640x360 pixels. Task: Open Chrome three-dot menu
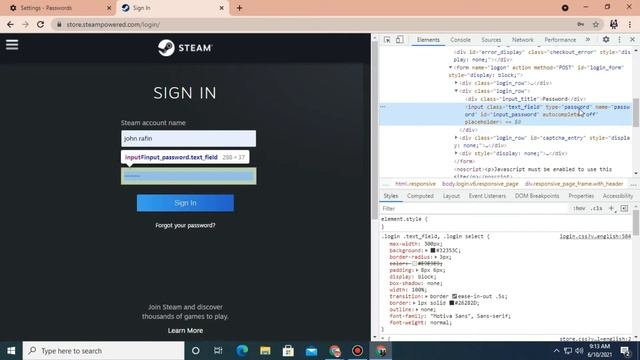[630, 24]
